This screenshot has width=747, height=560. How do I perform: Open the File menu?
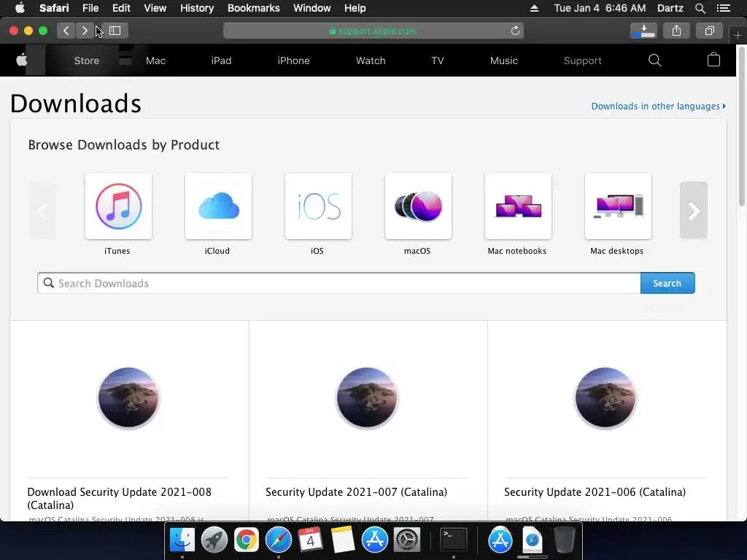point(90,8)
